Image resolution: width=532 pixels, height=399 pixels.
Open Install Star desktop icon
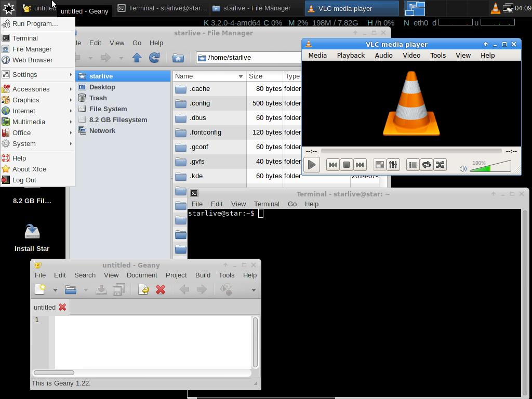pyautogui.click(x=32, y=238)
